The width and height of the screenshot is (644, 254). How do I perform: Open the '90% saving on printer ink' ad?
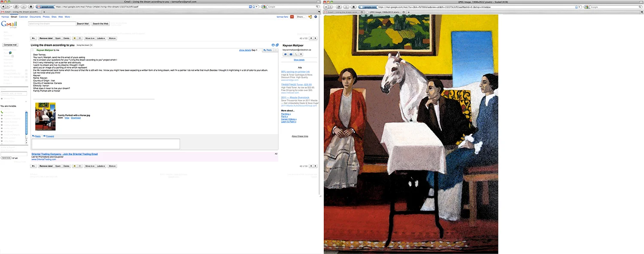coord(295,71)
